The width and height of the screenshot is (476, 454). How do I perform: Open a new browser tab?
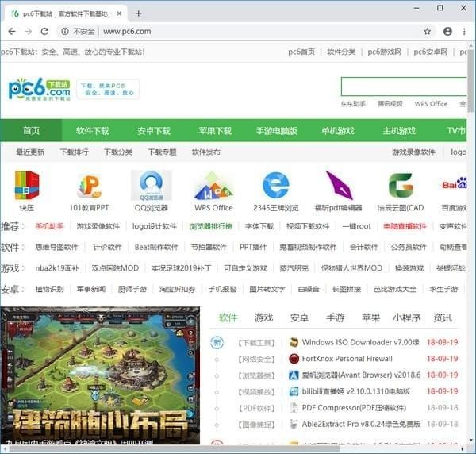click(x=138, y=13)
